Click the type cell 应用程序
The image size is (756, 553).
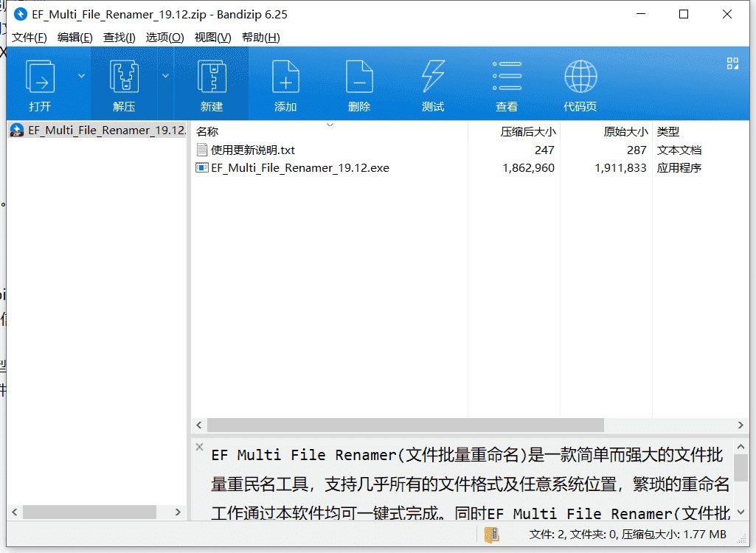[x=679, y=168]
